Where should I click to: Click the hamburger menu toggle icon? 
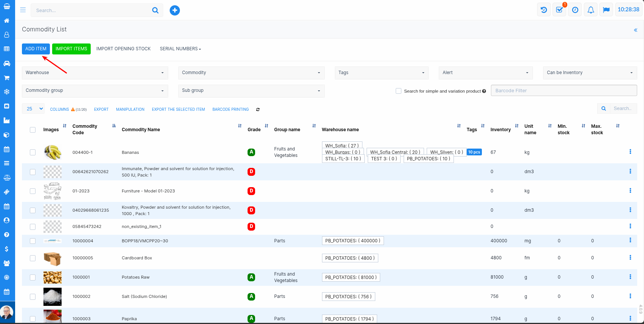point(23,10)
